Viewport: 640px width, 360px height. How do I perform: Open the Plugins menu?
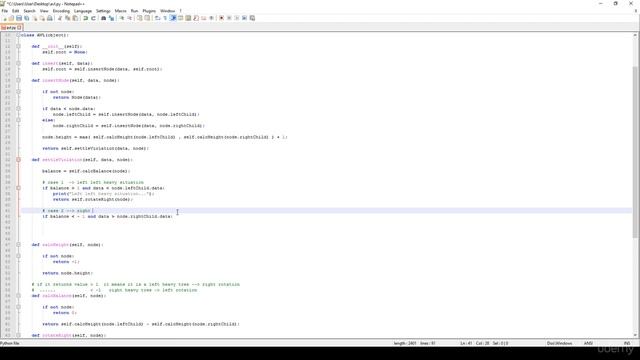coord(149,11)
